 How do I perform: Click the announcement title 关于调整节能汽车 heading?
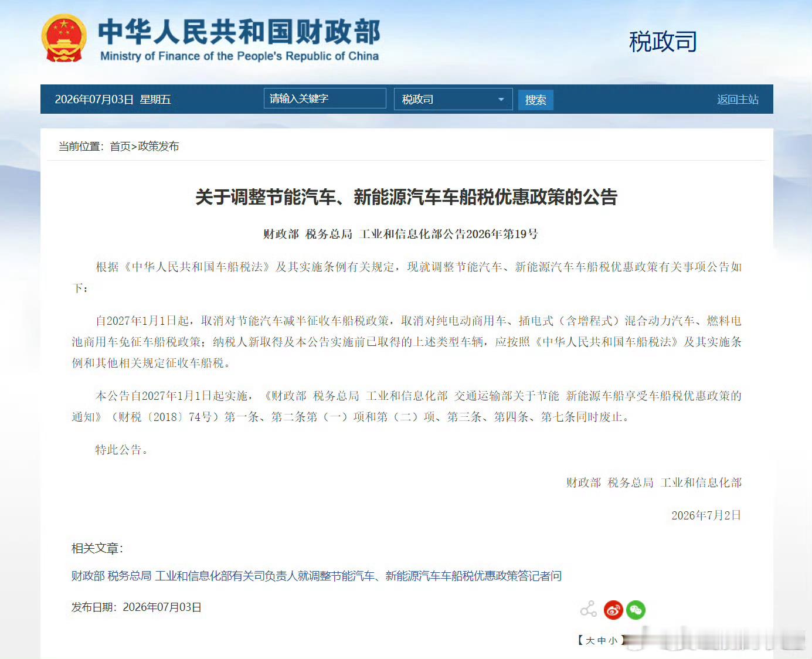tap(406, 197)
